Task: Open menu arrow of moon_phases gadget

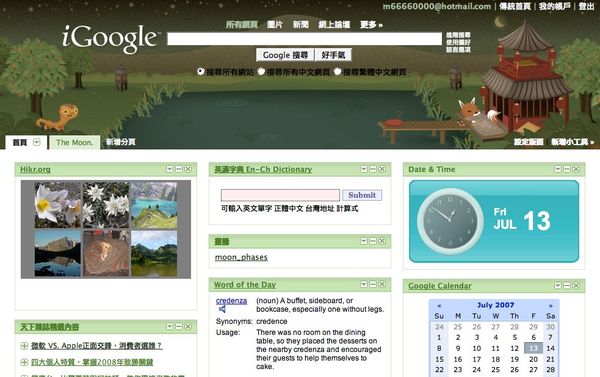Action: 364,241
